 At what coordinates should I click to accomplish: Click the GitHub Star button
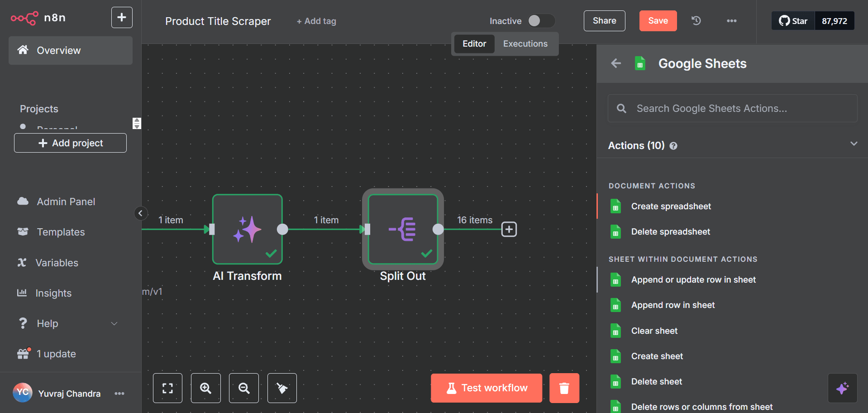pos(793,21)
